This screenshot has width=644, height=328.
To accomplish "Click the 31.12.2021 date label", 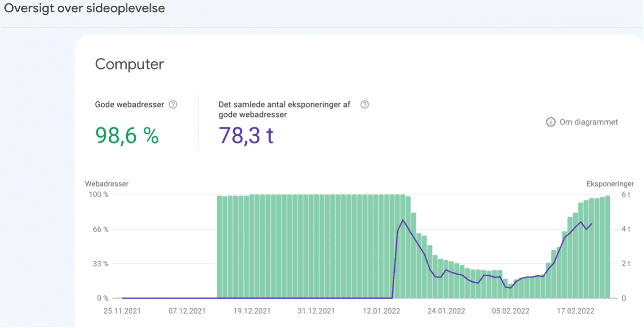I will click(x=317, y=311).
